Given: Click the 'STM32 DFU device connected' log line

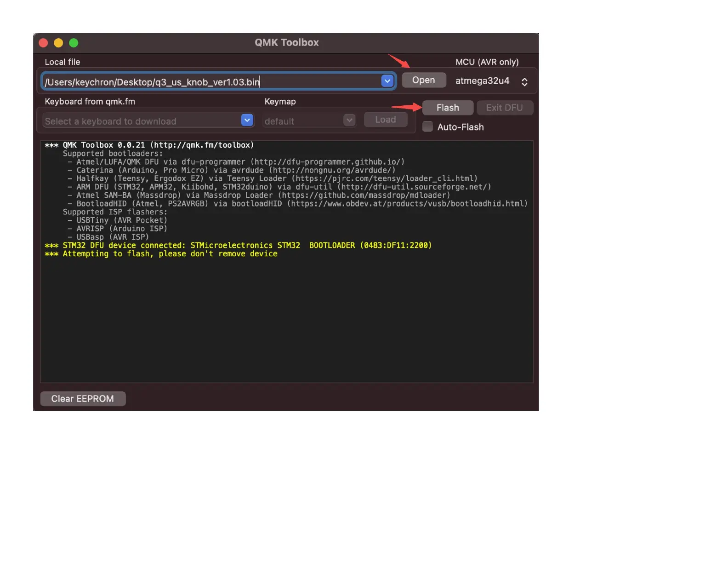Looking at the screenshot, I should tap(238, 245).
